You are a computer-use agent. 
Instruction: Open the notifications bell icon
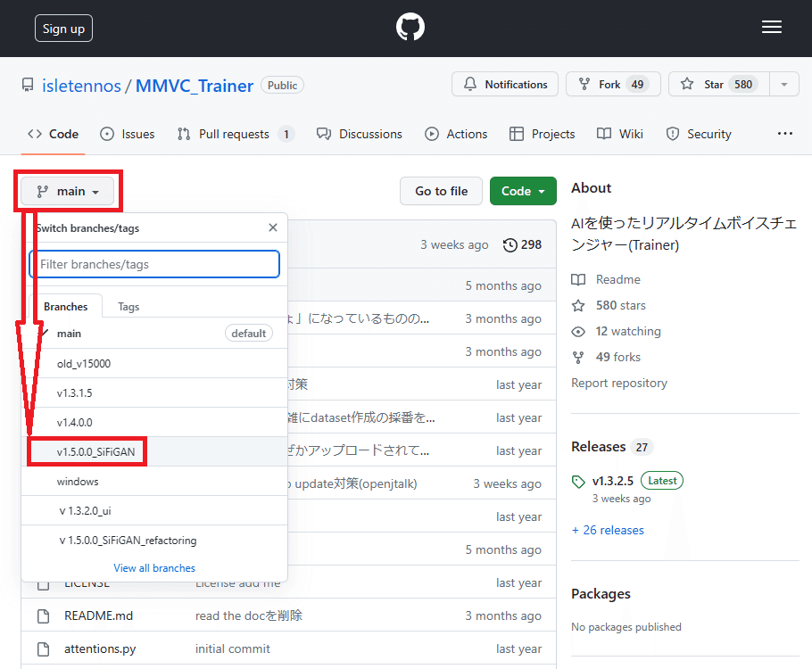[470, 84]
